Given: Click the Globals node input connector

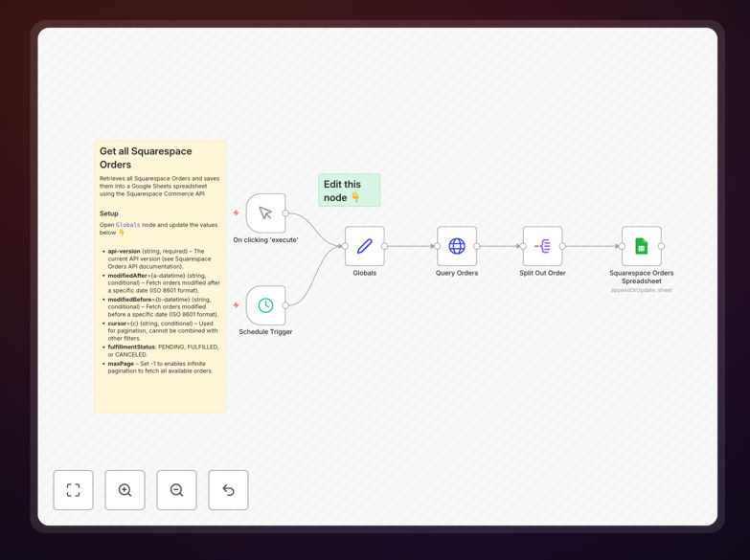Looking at the screenshot, I should tap(345, 246).
